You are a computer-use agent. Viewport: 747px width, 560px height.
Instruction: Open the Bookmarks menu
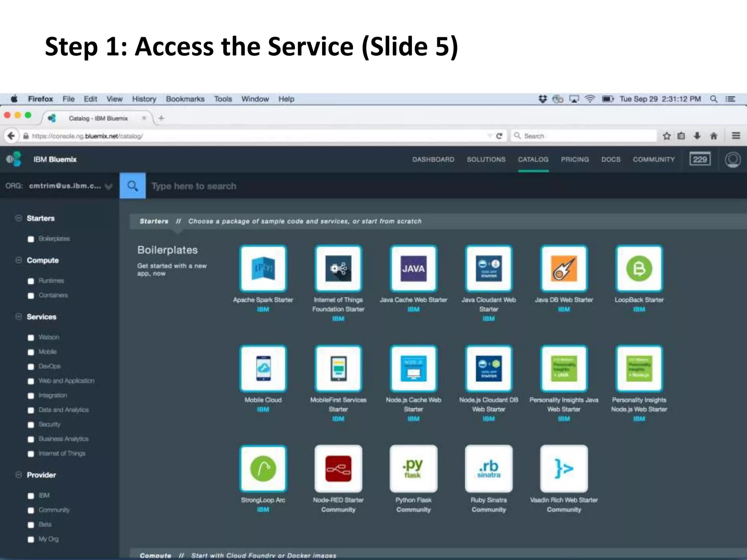tap(185, 99)
